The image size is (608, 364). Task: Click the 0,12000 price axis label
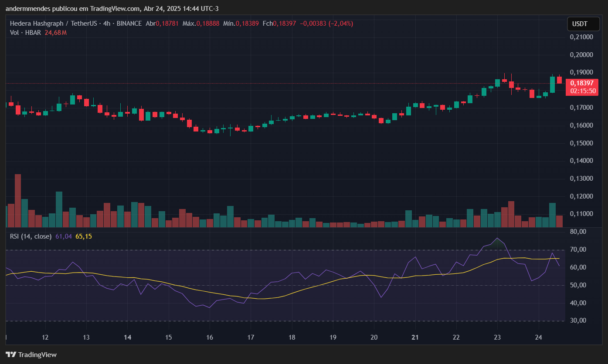coord(581,196)
